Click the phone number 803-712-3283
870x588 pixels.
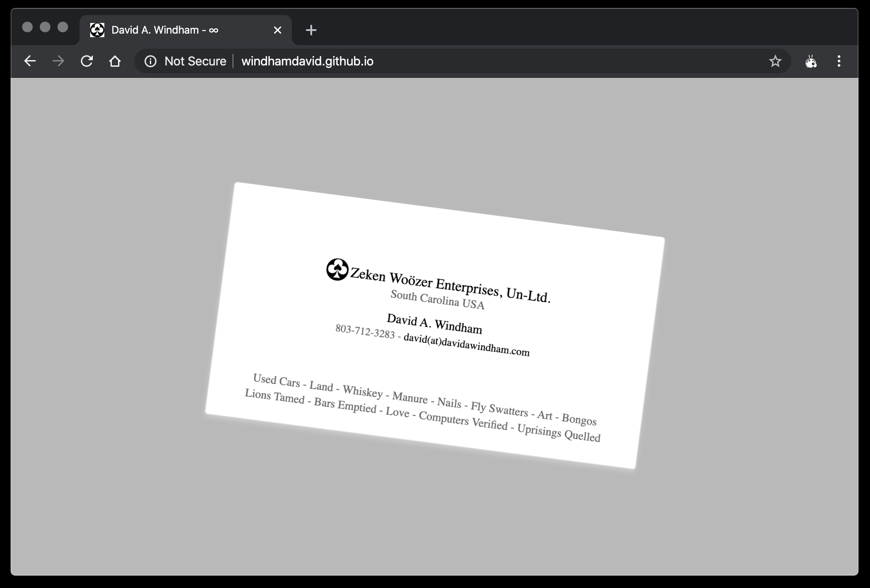pyautogui.click(x=365, y=331)
